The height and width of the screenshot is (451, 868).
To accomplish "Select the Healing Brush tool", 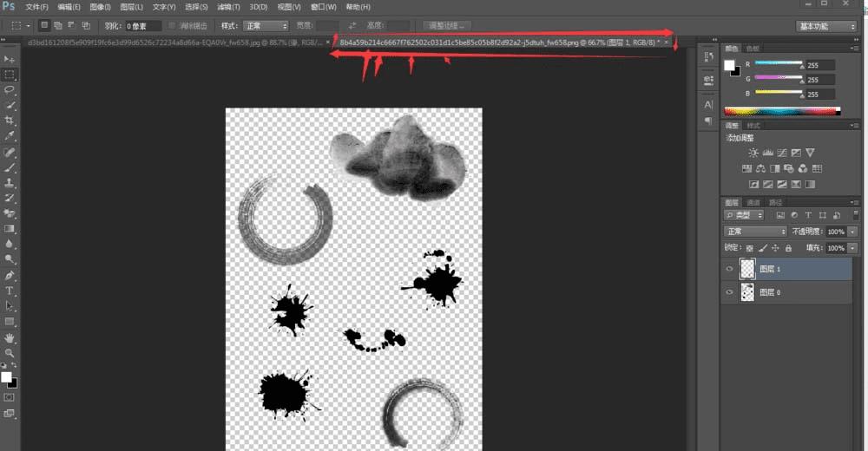I will [x=10, y=152].
